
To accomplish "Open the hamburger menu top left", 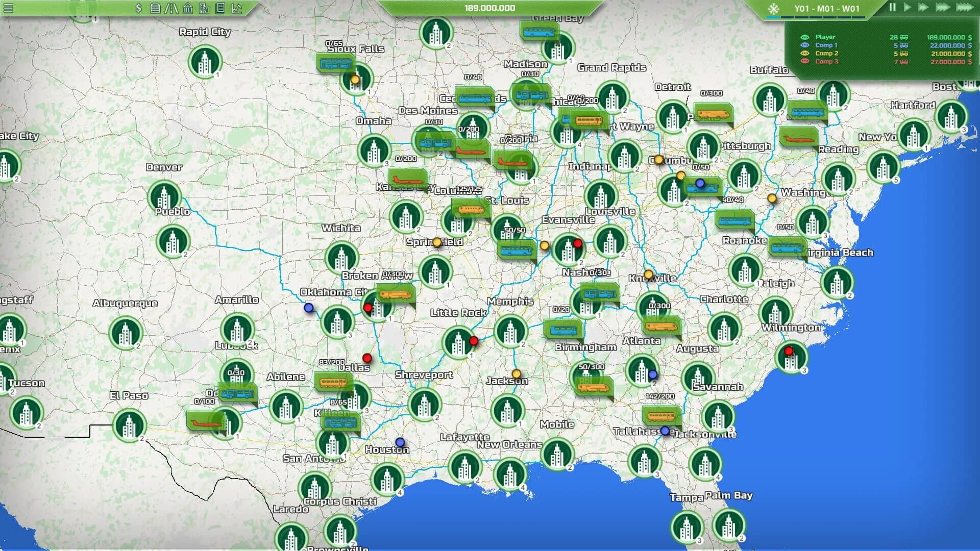I will pos(9,8).
